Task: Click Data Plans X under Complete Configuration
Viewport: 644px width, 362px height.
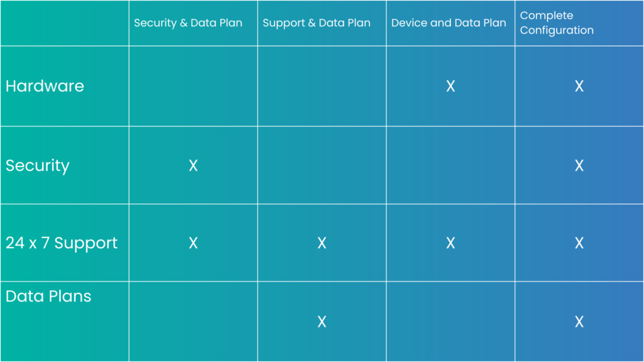Action: coord(579,322)
